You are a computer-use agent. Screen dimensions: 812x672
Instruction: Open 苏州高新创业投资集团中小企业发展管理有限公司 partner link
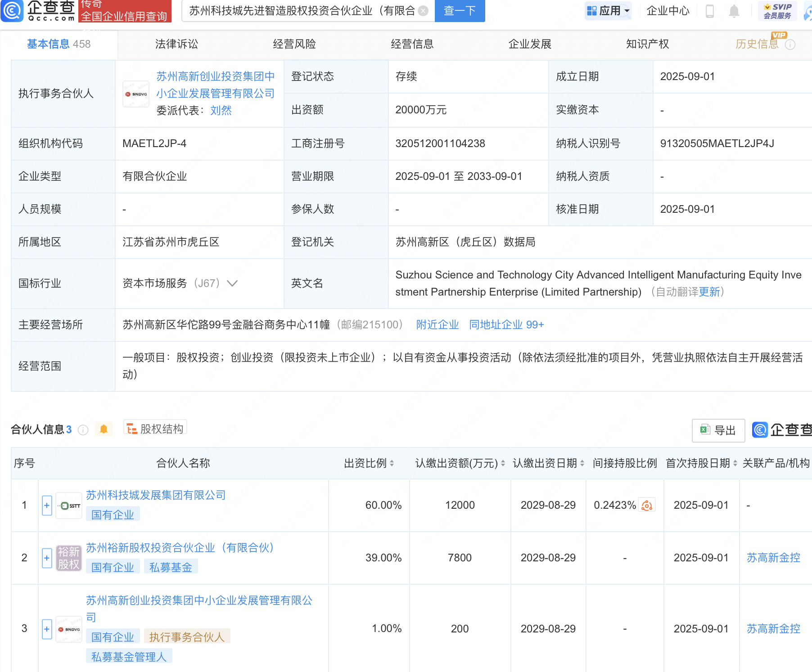click(x=199, y=609)
